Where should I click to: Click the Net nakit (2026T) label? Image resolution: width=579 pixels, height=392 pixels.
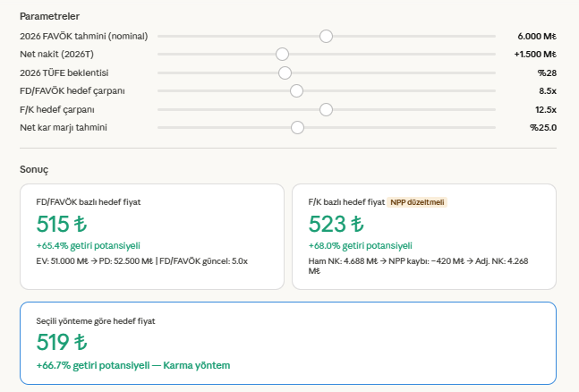57,55
